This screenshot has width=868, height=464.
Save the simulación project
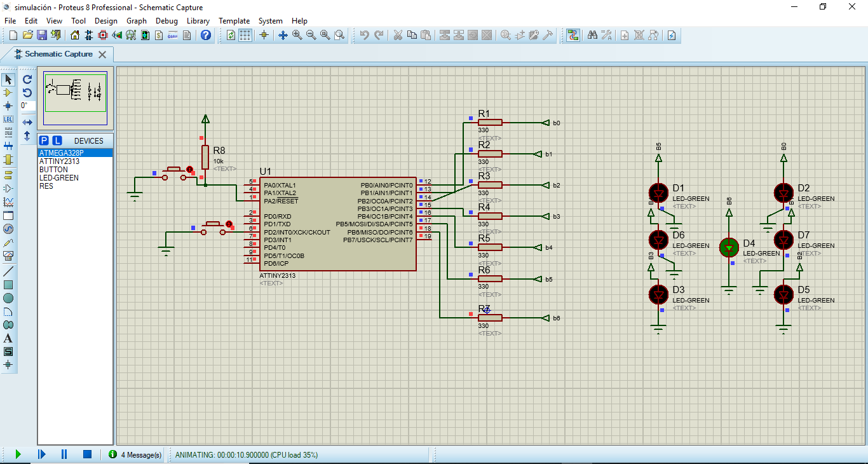pyautogui.click(x=41, y=35)
